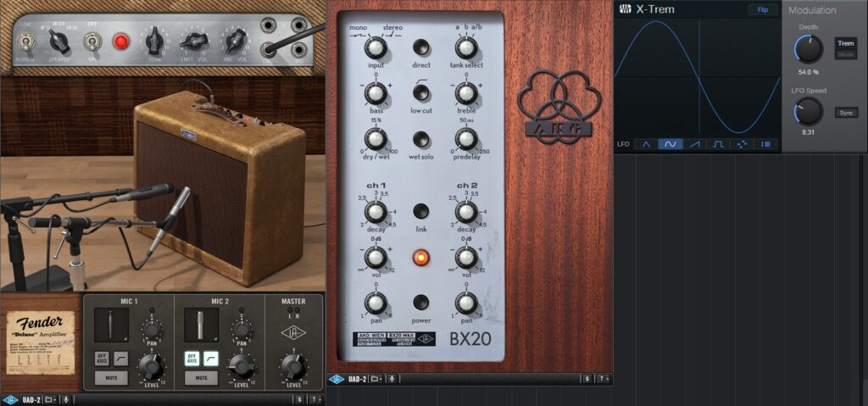Select the random steps LFO shape in X-Trem

point(743,144)
